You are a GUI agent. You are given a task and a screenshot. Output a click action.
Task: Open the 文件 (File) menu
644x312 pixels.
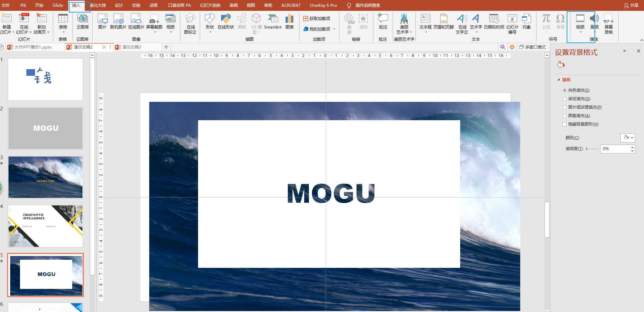click(5, 5)
